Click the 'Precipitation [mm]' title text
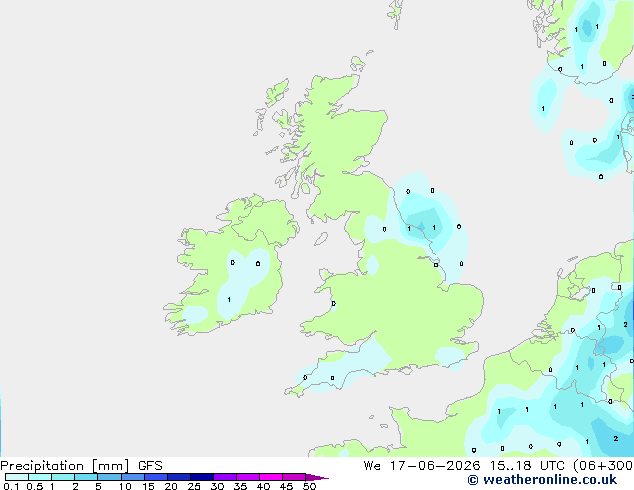Image resolution: width=634 pixels, height=490 pixels. click(x=65, y=465)
